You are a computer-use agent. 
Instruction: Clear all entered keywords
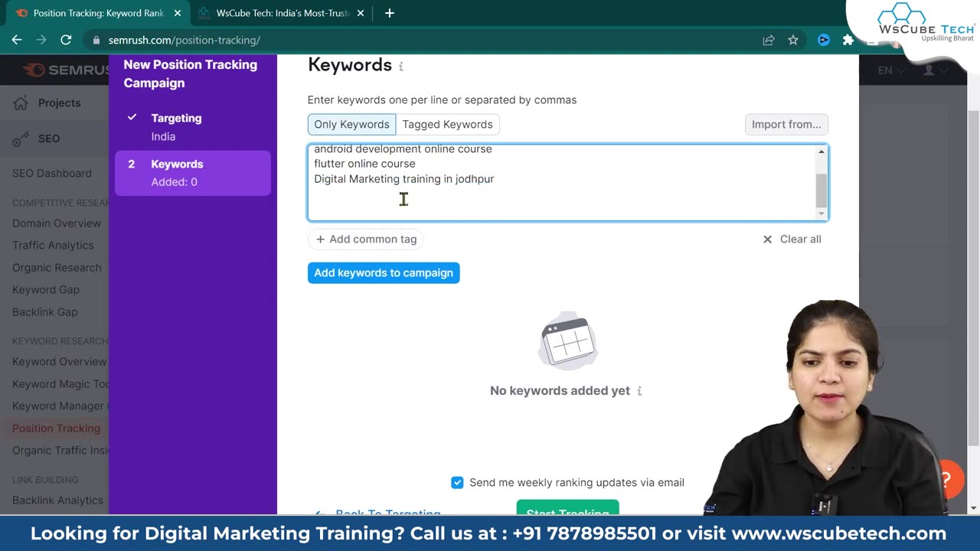click(792, 239)
